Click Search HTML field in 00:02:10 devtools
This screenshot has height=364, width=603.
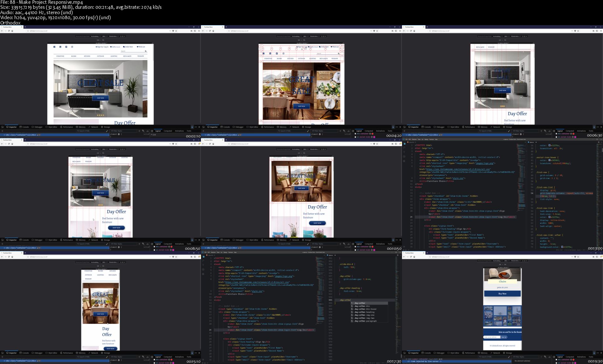(91, 131)
